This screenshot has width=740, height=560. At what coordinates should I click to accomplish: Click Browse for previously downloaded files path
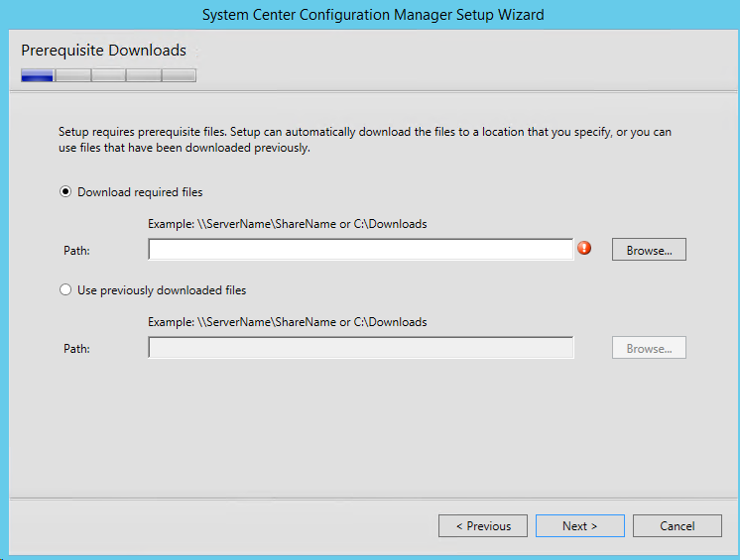click(649, 348)
